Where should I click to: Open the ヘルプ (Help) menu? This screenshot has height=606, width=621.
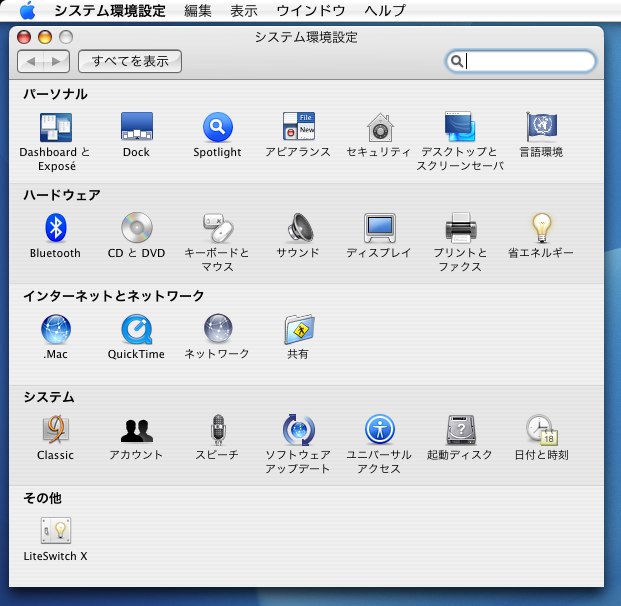pos(385,11)
